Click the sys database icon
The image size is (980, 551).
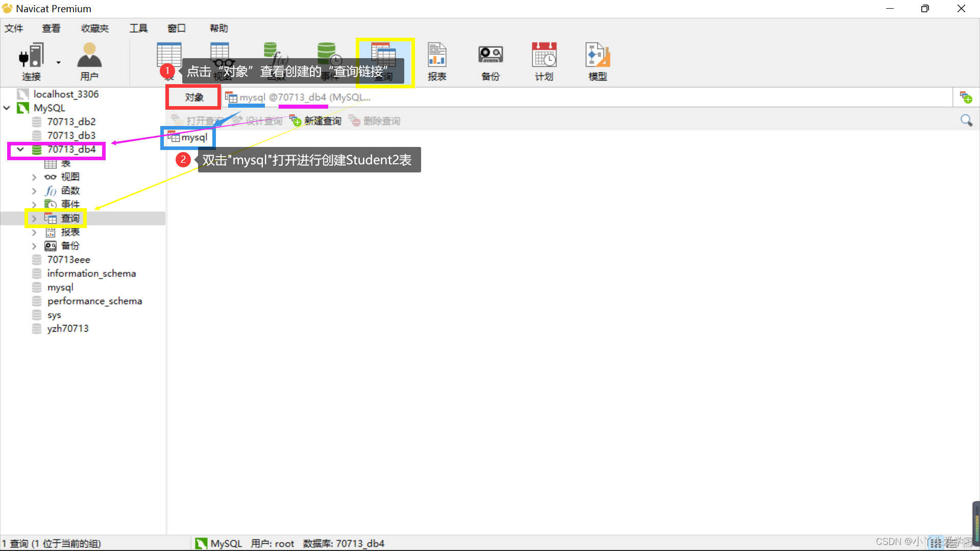coord(37,315)
